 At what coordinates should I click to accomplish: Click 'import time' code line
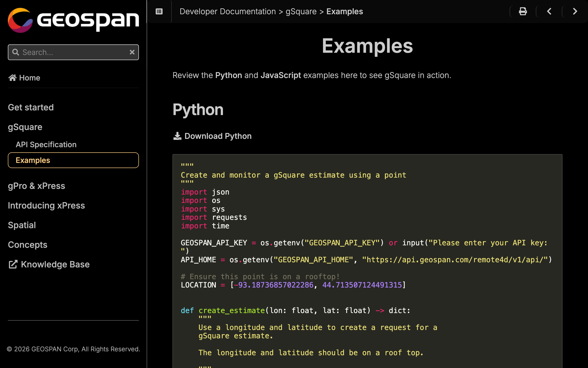(205, 226)
